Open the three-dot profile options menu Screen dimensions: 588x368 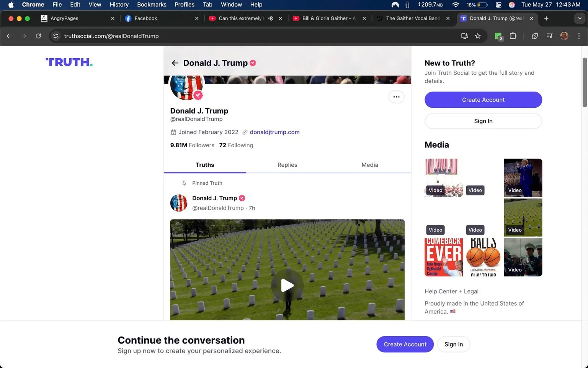[x=396, y=97]
